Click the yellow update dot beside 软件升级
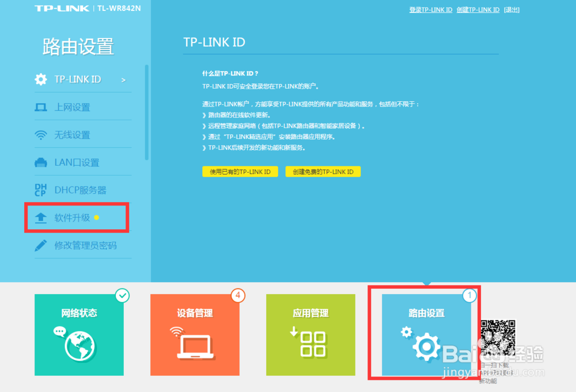 coord(97,218)
